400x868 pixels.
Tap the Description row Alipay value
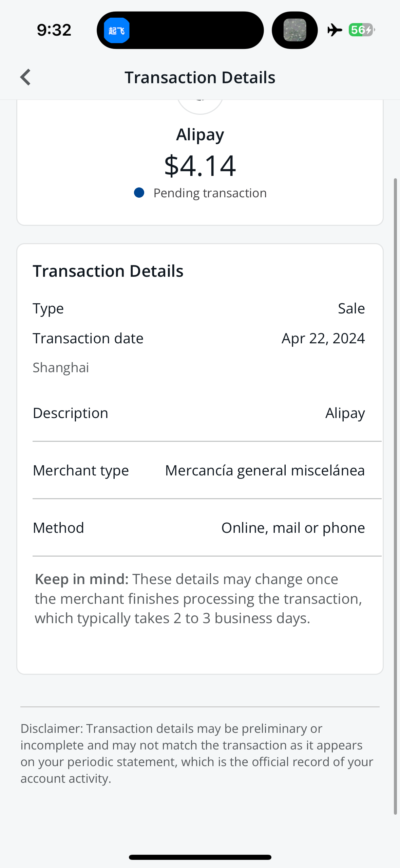tap(345, 413)
